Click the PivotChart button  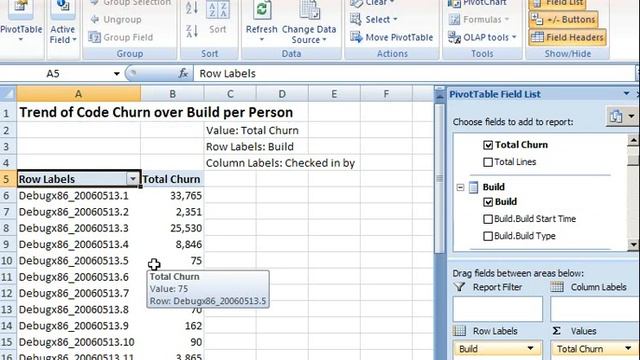point(478,3)
